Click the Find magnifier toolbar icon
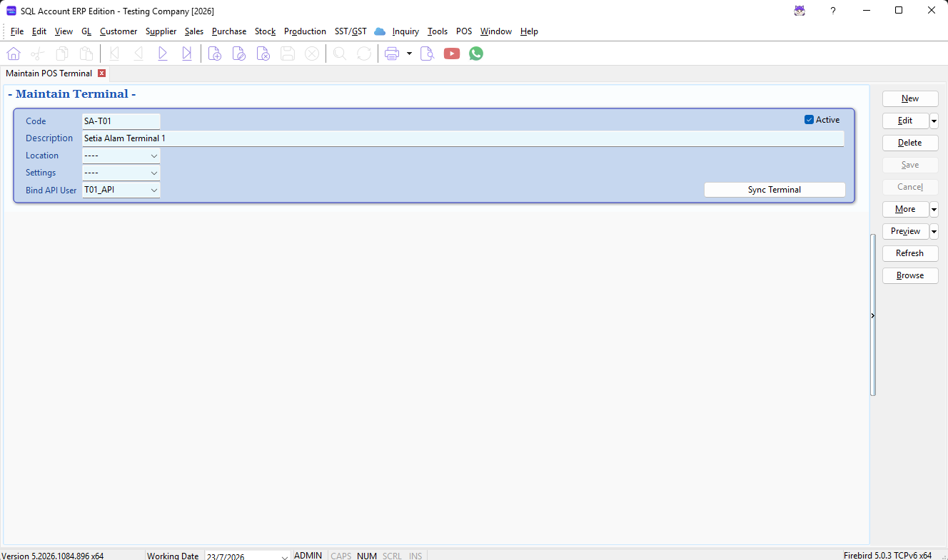 pos(340,54)
